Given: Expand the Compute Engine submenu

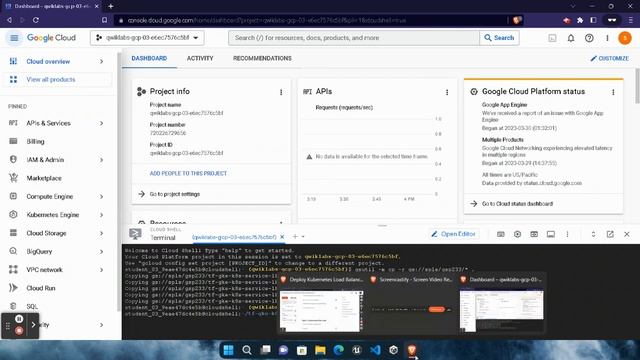Looking at the screenshot, I should coord(101,197).
